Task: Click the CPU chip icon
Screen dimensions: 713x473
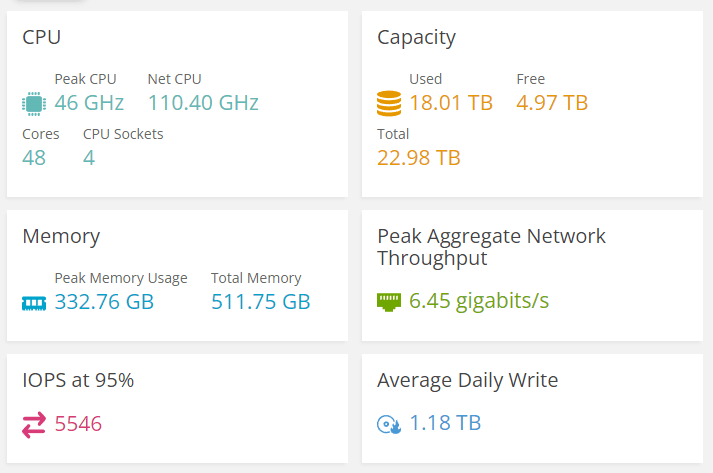Action: coord(34,103)
